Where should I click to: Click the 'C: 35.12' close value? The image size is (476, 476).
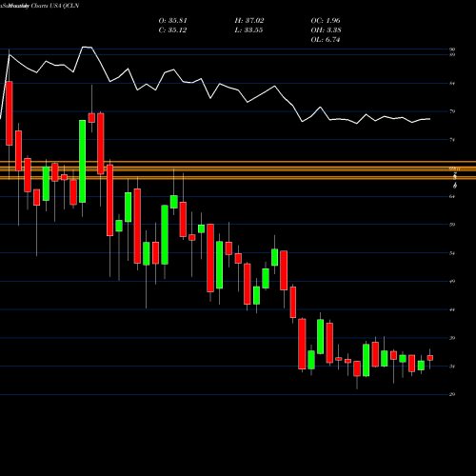[x=172, y=30]
